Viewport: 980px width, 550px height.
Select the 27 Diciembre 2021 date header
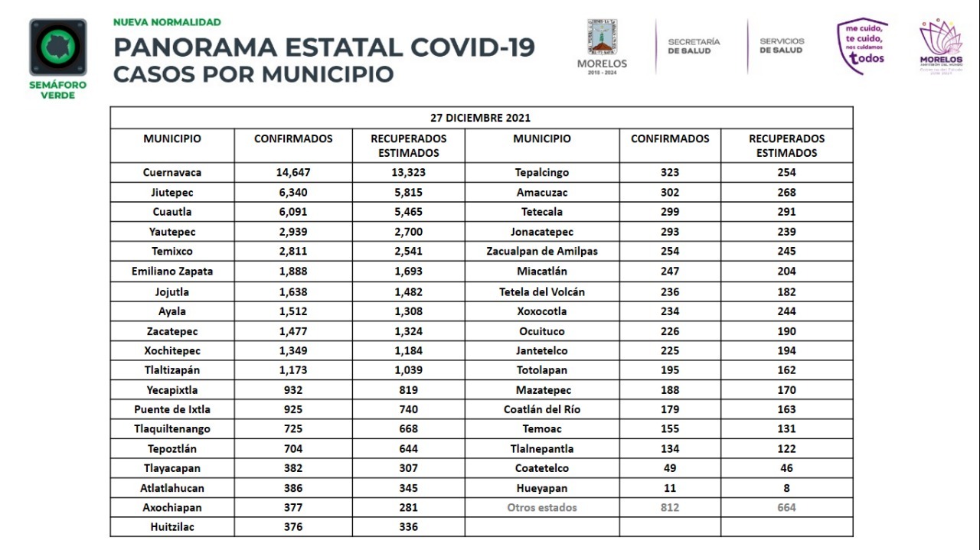click(482, 118)
